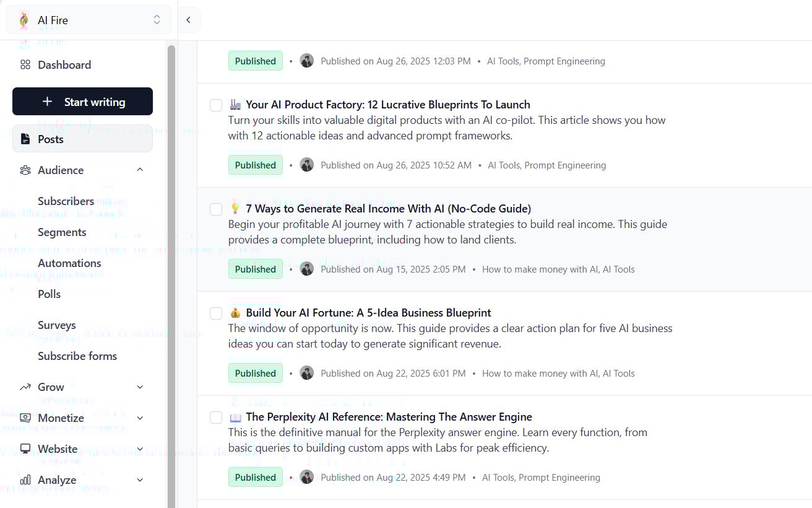Click the plus icon in Start writing
The image size is (812, 508).
[x=48, y=102]
